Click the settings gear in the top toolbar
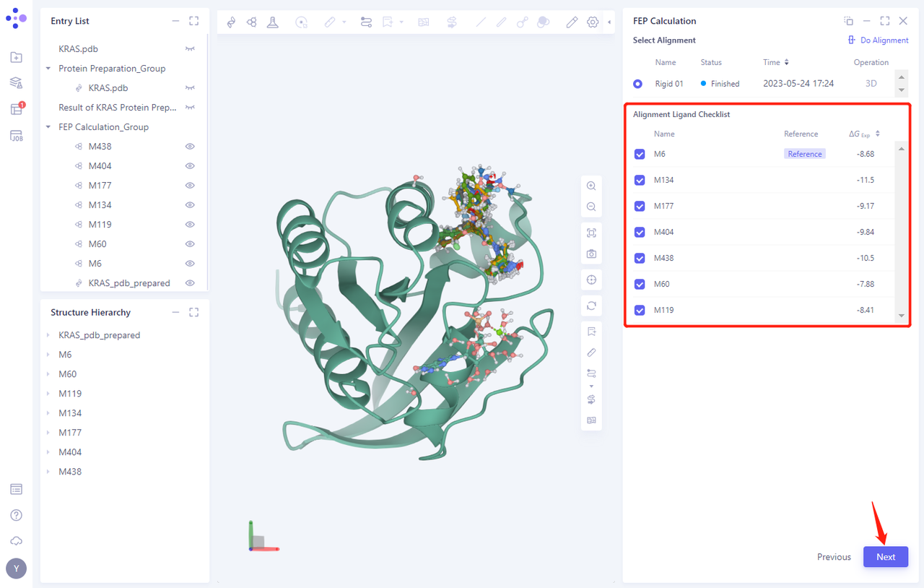Image resolution: width=924 pixels, height=588 pixels. 593,22
